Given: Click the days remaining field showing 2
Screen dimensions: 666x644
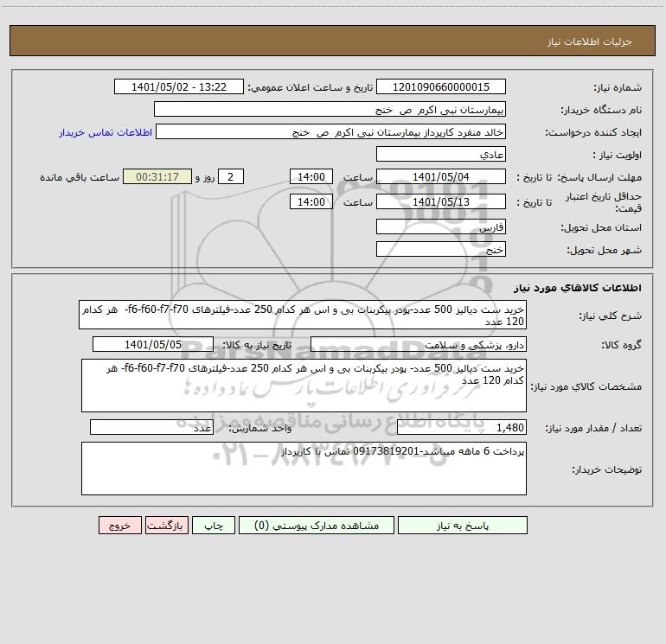Looking at the screenshot, I should [231, 176].
